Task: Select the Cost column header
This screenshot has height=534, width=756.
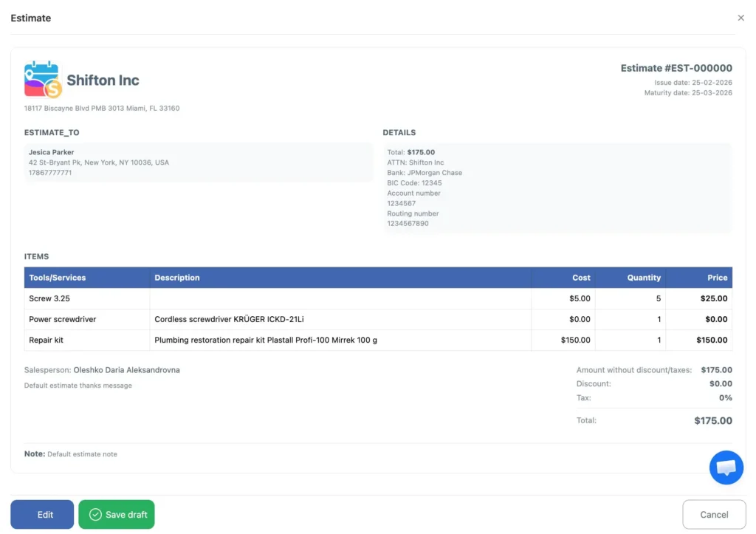Action: 581,278
